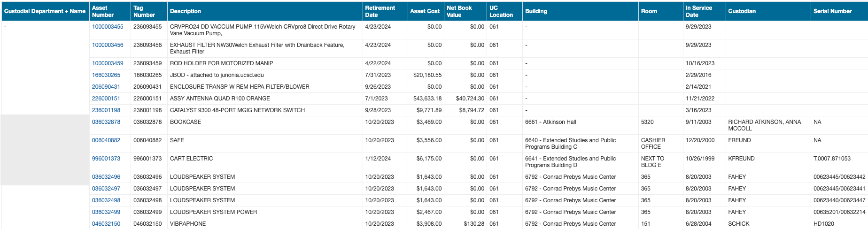This screenshot has height=229, width=868.
Task: Click asset link 166030265
Action: point(106,75)
